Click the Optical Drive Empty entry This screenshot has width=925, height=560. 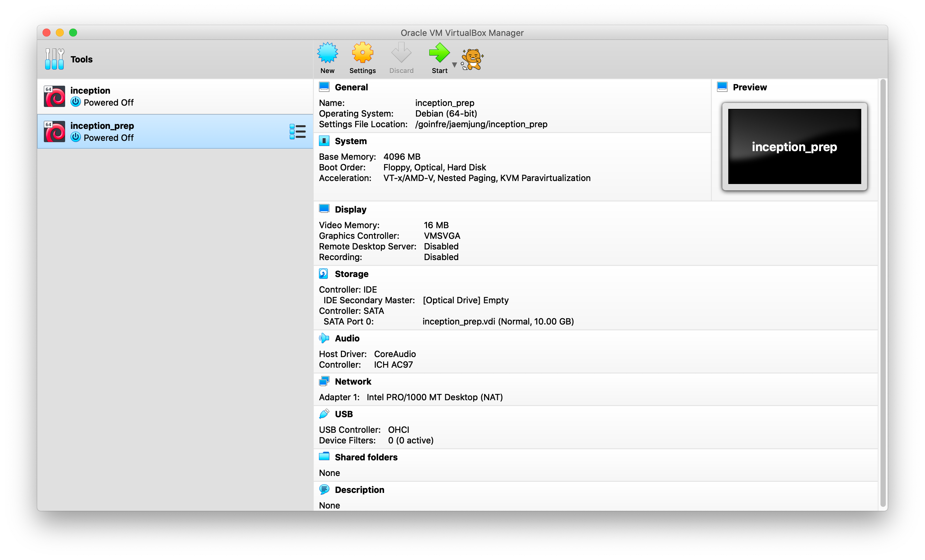tap(465, 300)
